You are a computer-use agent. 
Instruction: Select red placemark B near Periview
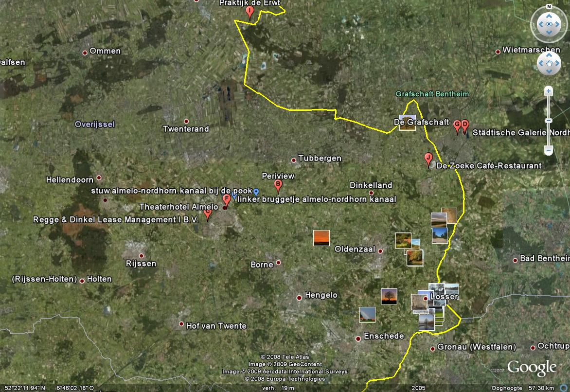[278, 185]
